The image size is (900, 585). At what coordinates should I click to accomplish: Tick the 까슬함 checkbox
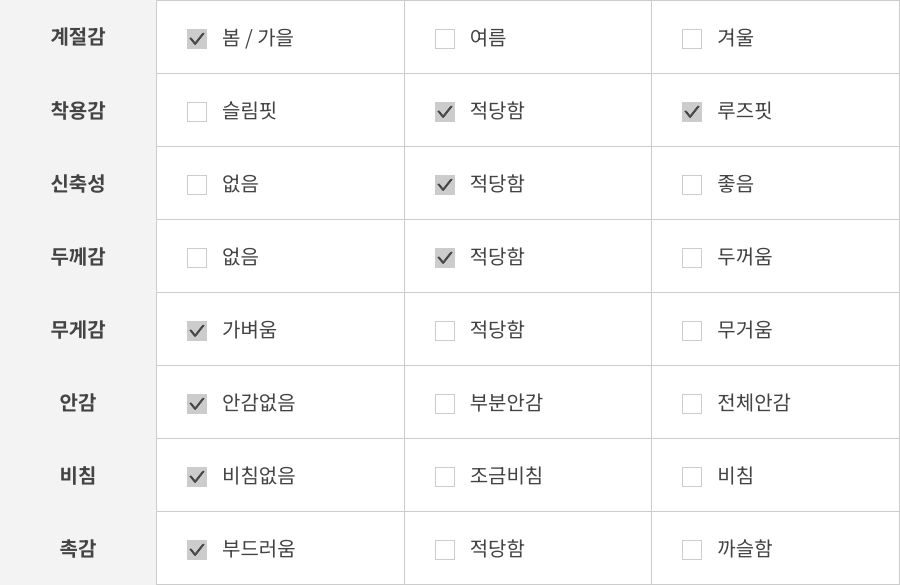pyautogui.click(x=692, y=550)
